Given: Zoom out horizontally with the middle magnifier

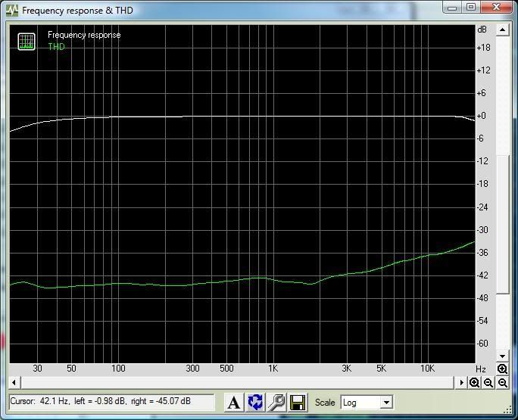Looking at the screenshot, I should (488, 384).
